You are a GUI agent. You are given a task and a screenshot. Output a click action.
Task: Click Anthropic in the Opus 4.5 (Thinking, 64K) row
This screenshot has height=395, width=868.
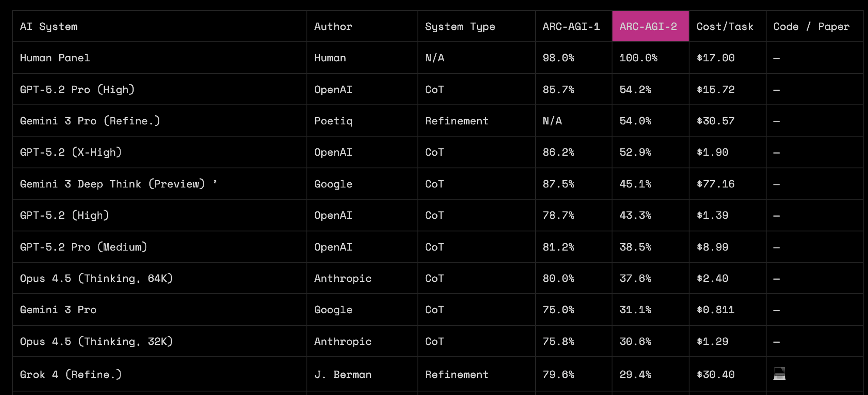343,278
